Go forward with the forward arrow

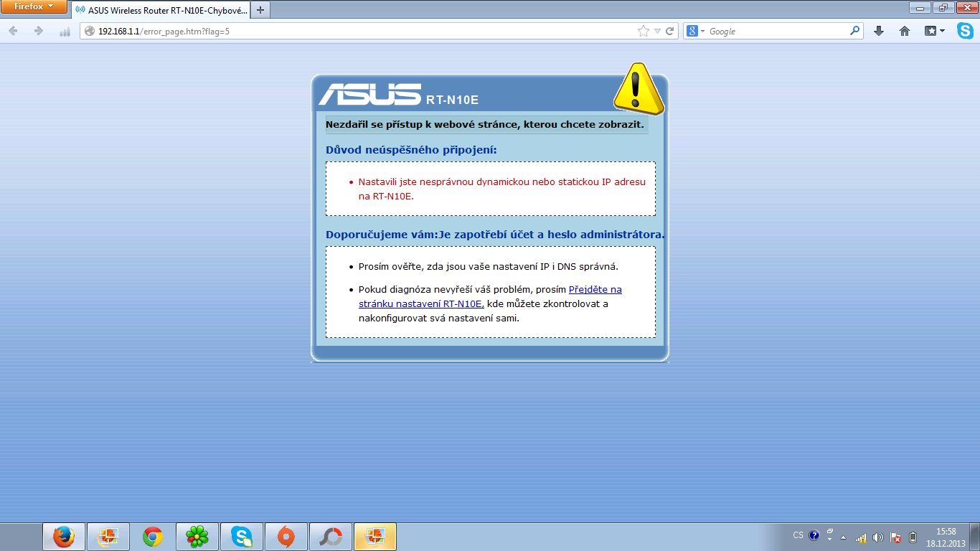39,32
